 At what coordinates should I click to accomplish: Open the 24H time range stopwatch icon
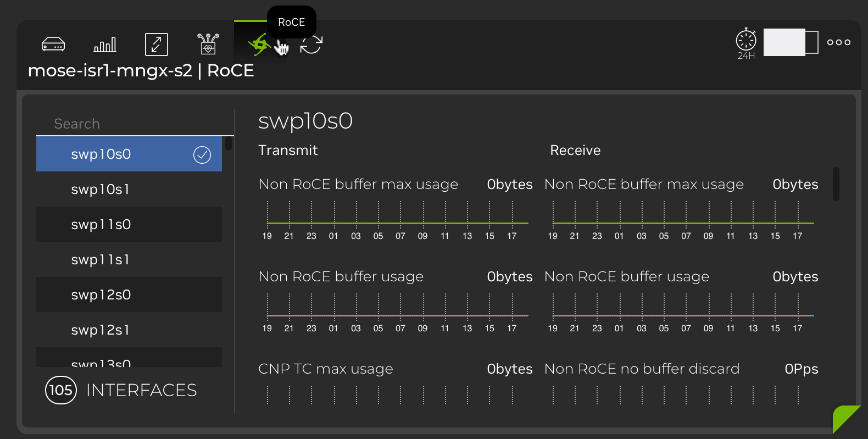coord(745,43)
